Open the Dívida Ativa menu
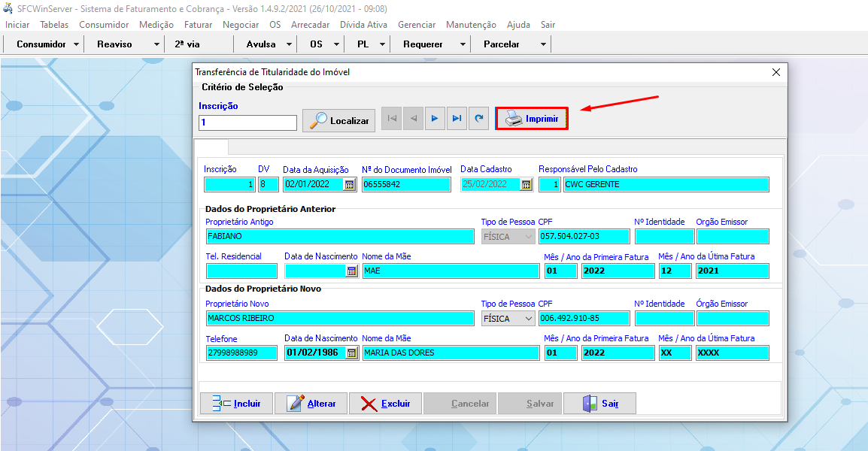Viewport: 868px width, 451px height. point(363,25)
